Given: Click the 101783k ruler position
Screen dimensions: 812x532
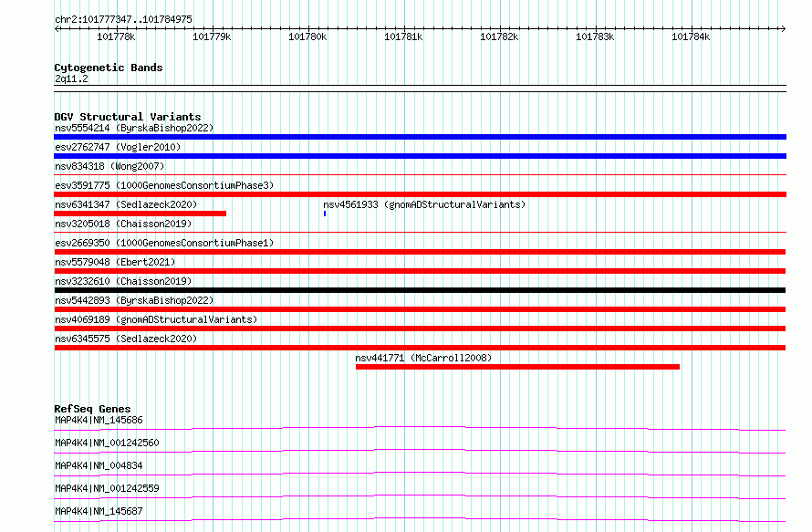Looking at the screenshot, I should pos(595,37).
